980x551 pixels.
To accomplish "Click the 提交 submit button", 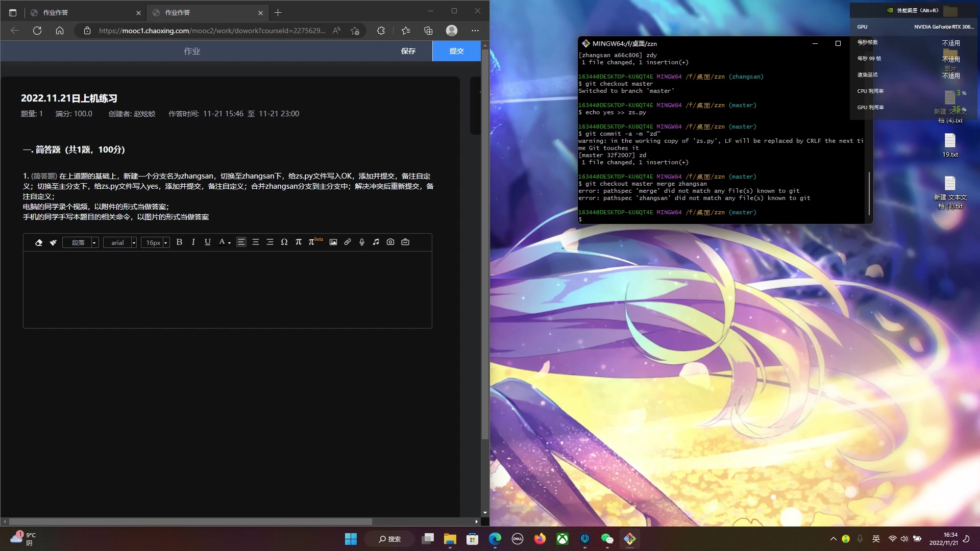I will point(458,51).
